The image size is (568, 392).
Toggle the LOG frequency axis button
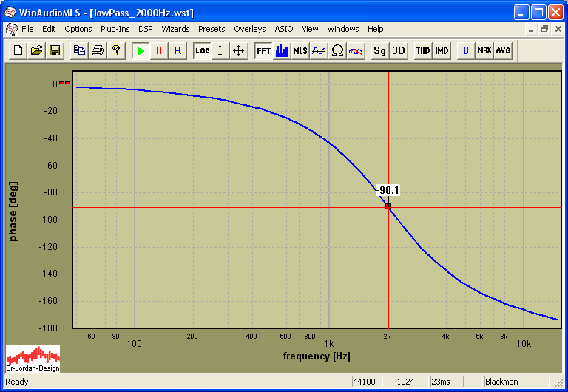[202, 50]
